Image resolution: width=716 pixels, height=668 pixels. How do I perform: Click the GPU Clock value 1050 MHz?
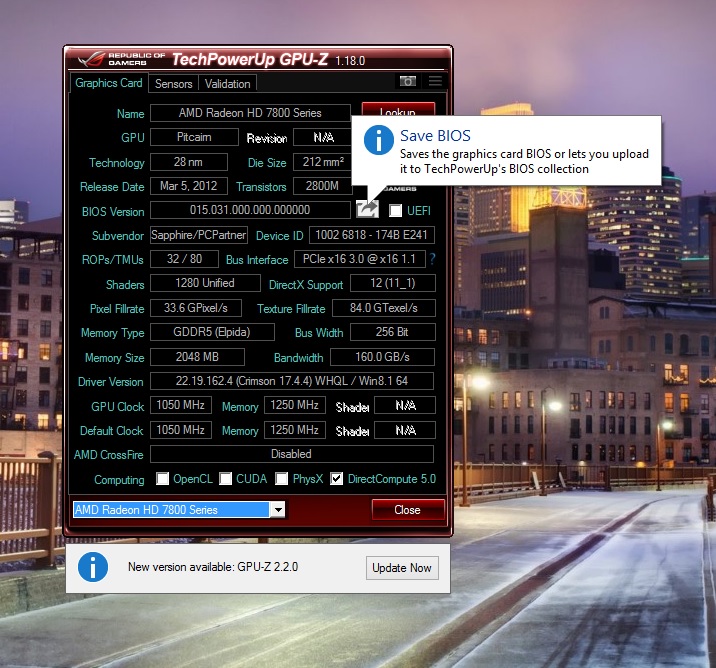tap(181, 405)
